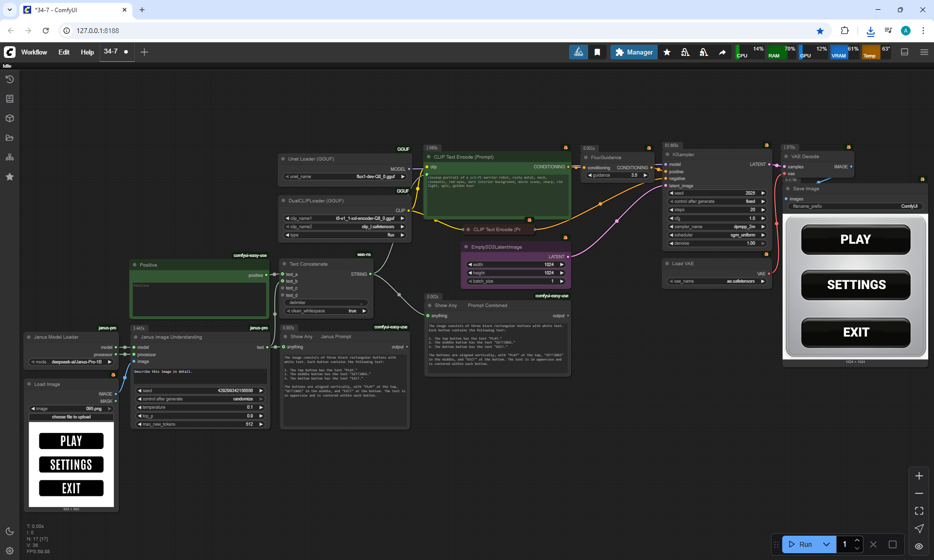Click the Manager button
This screenshot has width=934, height=560.
(x=634, y=52)
